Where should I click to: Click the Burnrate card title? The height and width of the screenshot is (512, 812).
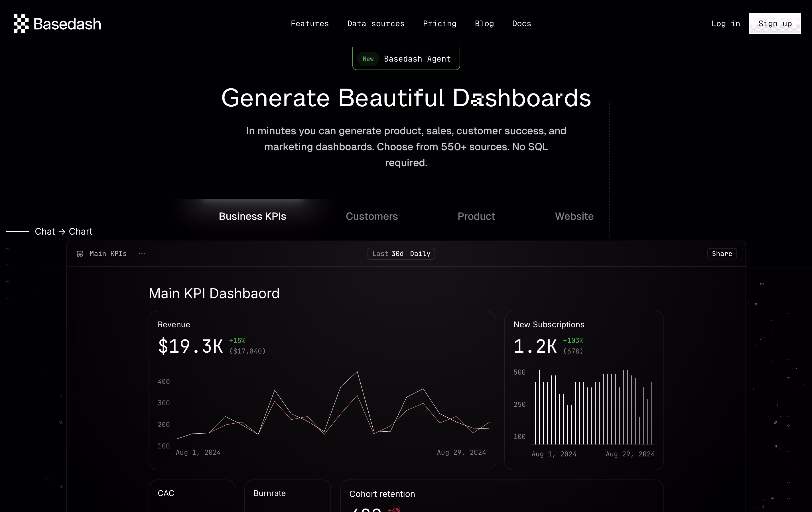click(x=269, y=493)
